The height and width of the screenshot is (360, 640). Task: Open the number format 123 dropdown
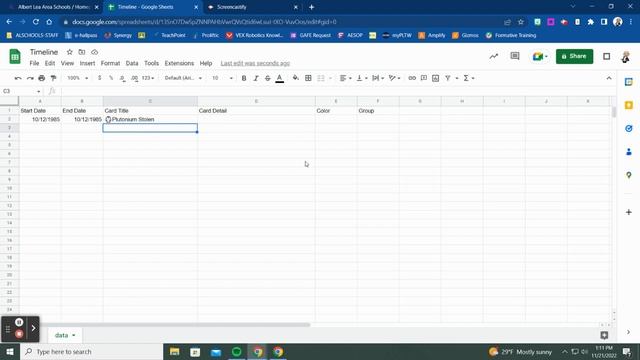[148, 78]
